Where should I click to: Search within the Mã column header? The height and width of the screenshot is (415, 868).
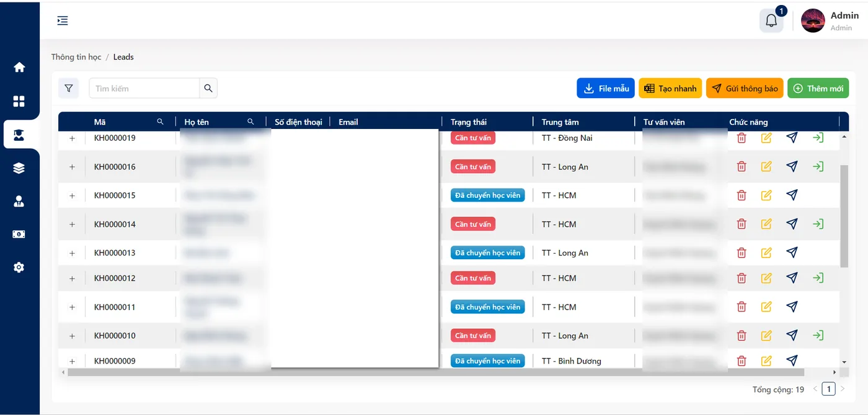pos(161,122)
